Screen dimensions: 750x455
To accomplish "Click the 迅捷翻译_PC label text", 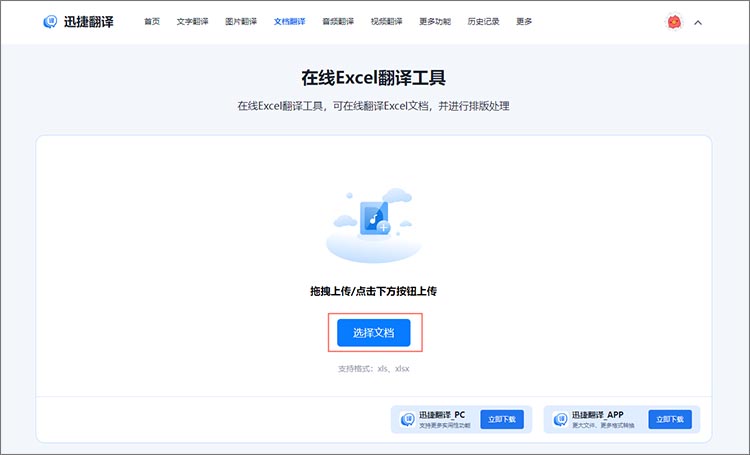I will pyautogui.click(x=442, y=415).
